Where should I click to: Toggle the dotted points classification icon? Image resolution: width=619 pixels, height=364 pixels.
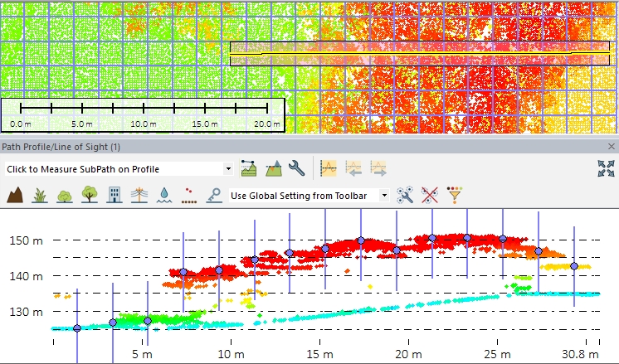pyautogui.click(x=188, y=196)
